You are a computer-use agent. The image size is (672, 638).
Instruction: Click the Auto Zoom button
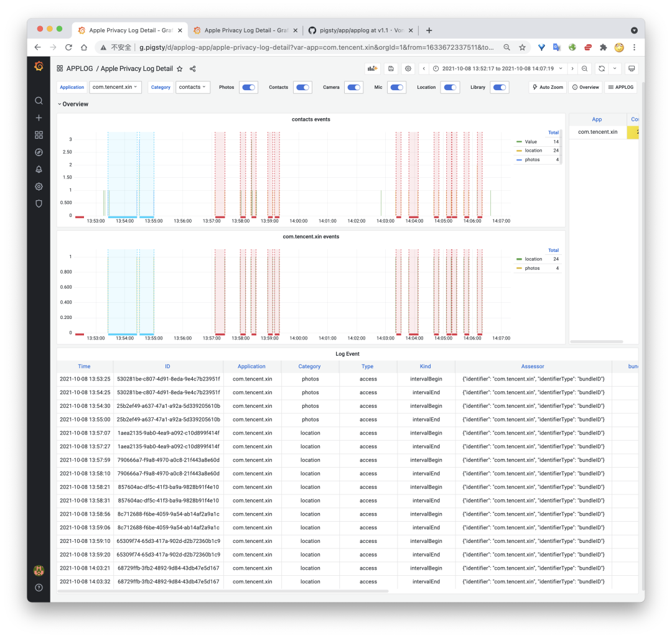[548, 87]
